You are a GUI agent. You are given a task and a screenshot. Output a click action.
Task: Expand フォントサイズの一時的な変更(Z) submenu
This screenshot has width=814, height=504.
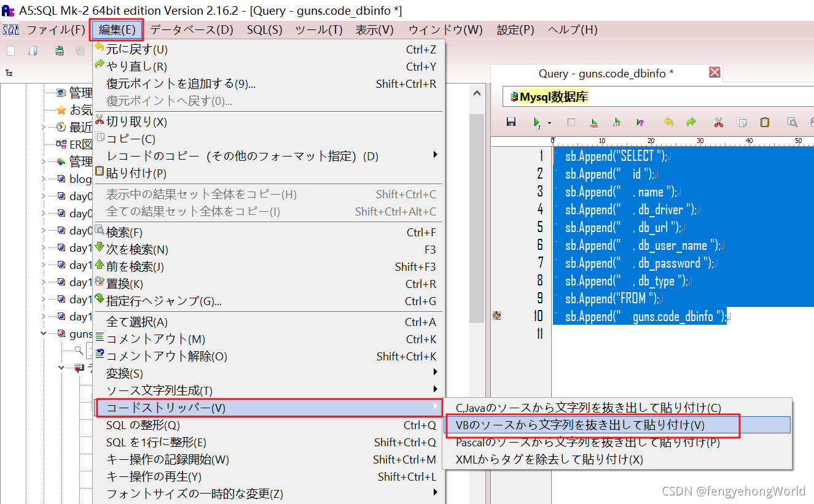pyautogui.click(x=268, y=494)
